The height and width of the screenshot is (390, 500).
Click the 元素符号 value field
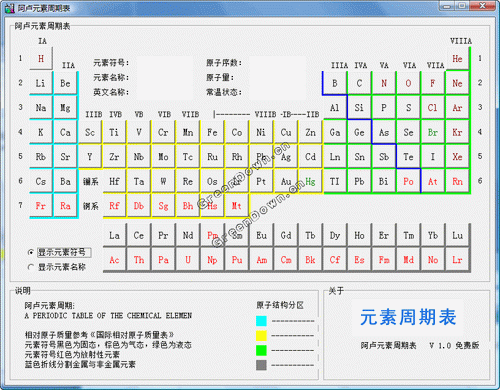[x=165, y=63]
